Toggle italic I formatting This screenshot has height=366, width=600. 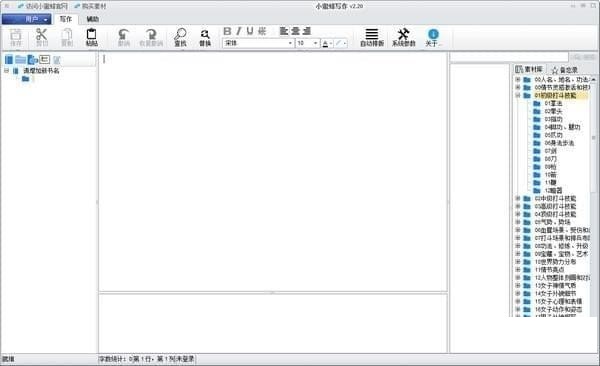[238, 31]
